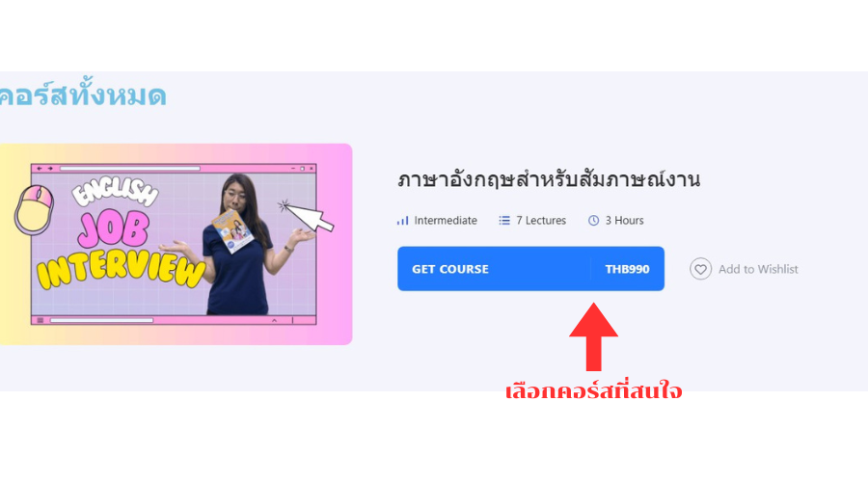
Task: Click the computer mouse illustration in the thumbnail
Action: (34, 210)
